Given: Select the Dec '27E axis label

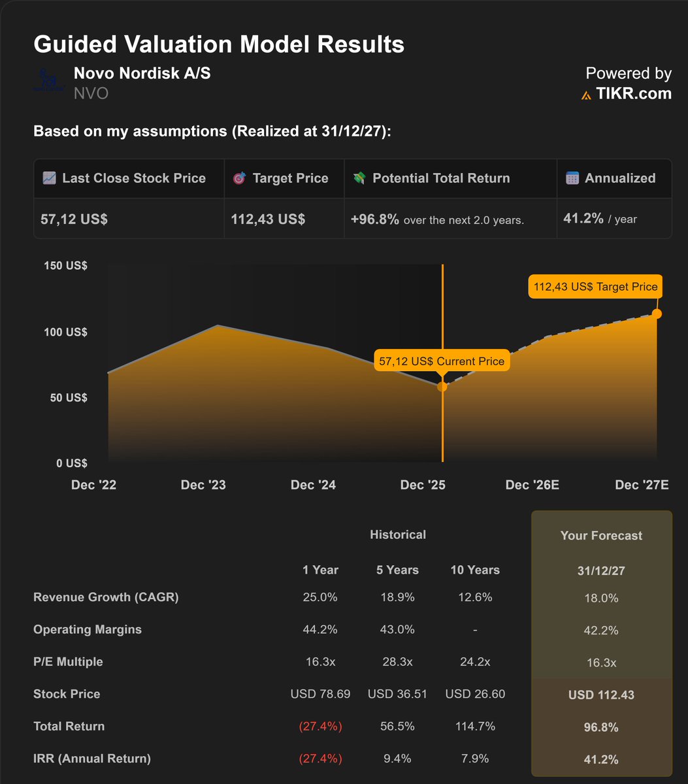Looking at the screenshot, I should (642, 485).
